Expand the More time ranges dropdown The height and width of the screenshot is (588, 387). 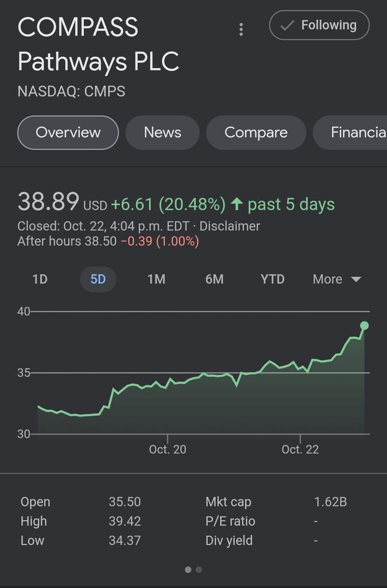tap(336, 280)
